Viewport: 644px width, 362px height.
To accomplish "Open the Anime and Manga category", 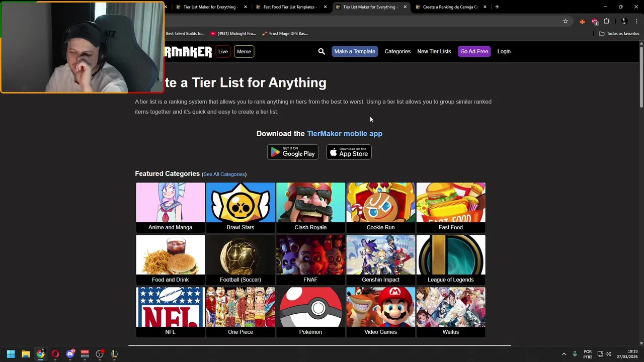I will (170, 207).
